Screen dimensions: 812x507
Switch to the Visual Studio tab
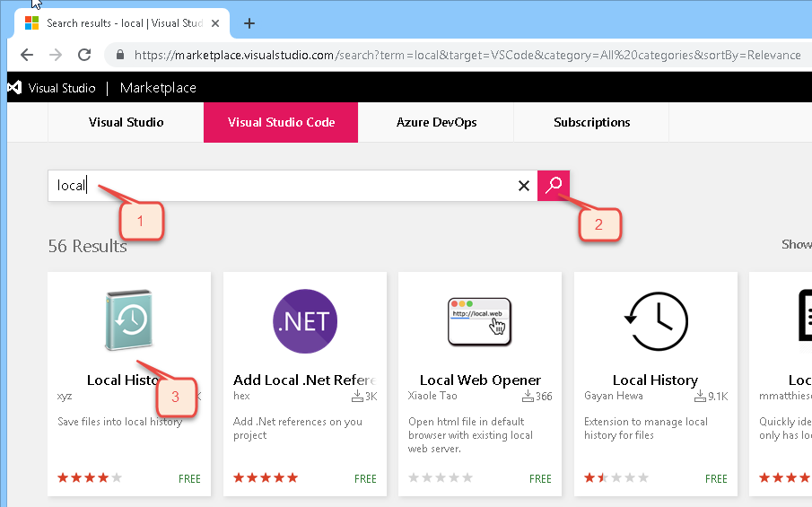(126, 122)
